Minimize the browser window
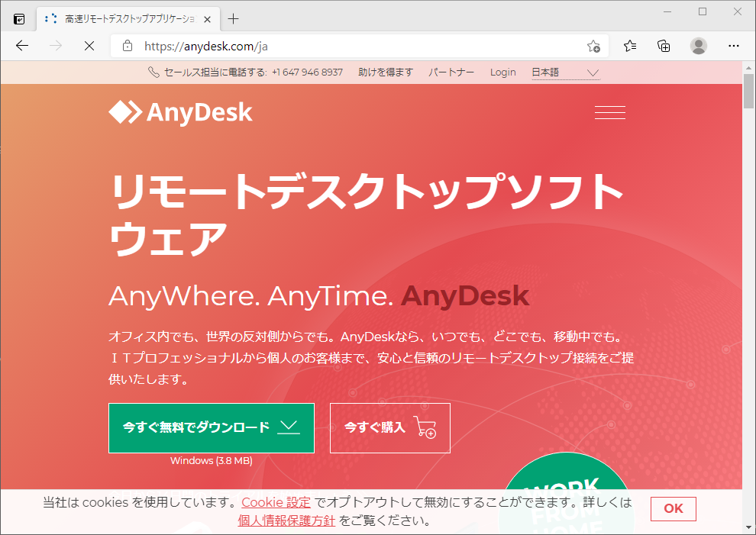 pyautogui.click(x=667, y=11)
